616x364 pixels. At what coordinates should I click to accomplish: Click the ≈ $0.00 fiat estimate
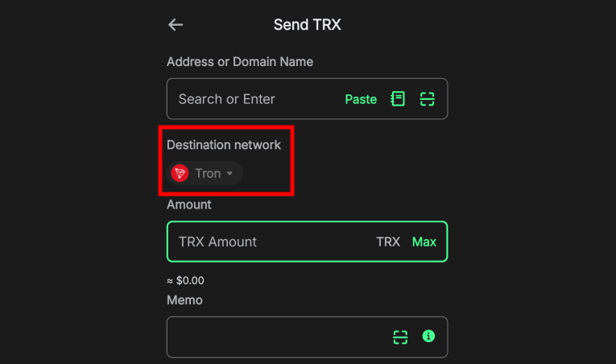185,280
